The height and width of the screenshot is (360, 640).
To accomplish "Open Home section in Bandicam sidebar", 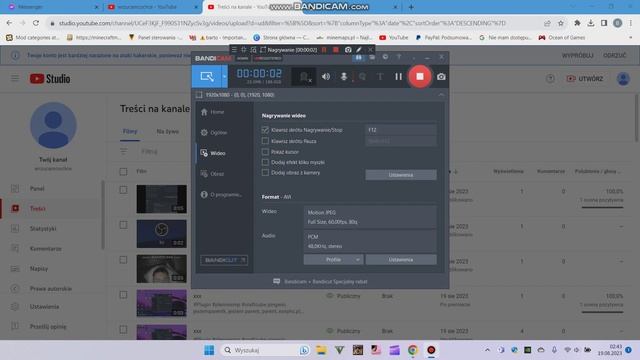I will 212,112.
